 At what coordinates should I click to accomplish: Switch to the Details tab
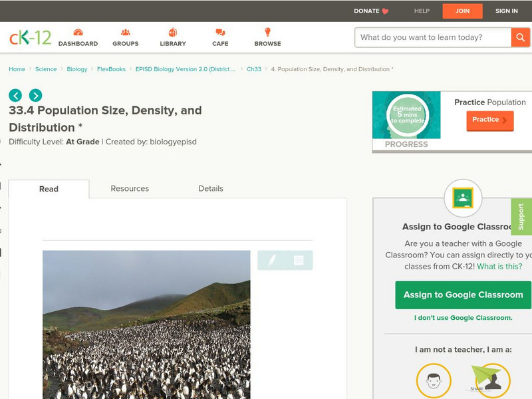[211, 189]
